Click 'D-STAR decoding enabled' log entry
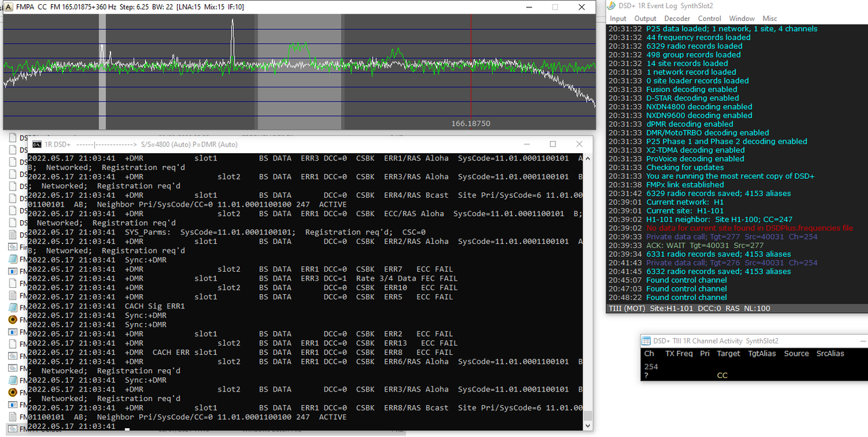The image size is (868, 437). point(692,98)
